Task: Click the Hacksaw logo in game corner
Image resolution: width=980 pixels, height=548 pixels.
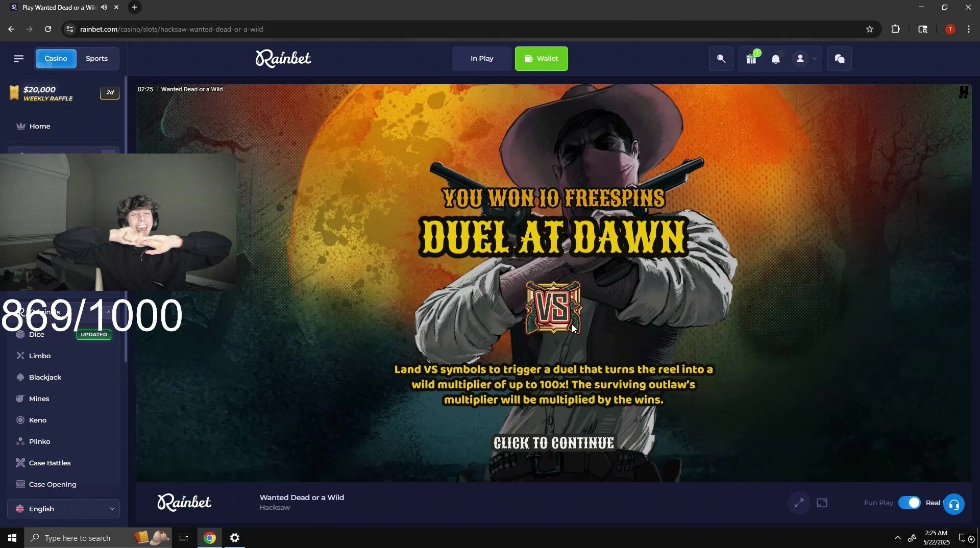Action: click(x=963, y=92)
